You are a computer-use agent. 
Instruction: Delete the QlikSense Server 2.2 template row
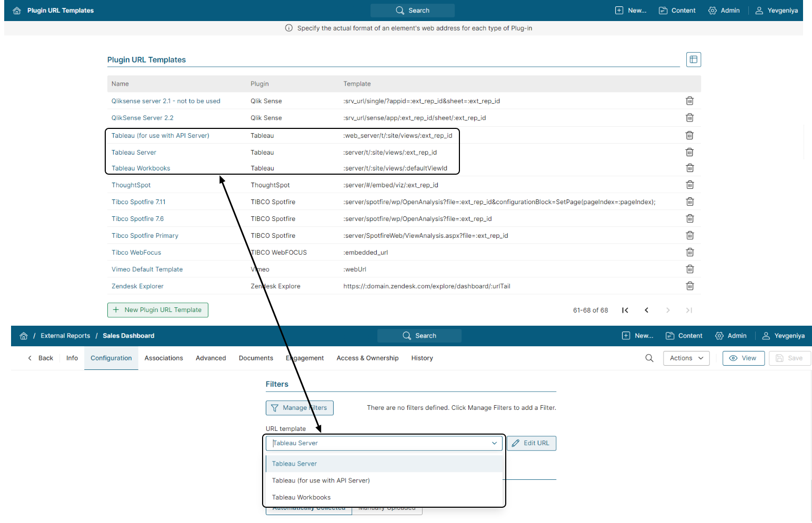689,118
